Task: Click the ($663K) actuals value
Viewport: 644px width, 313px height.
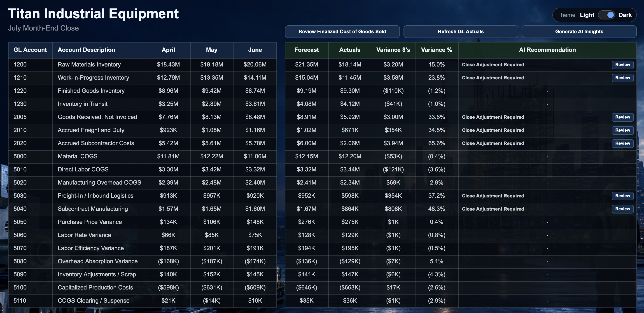Action: [x=350, y=287]
